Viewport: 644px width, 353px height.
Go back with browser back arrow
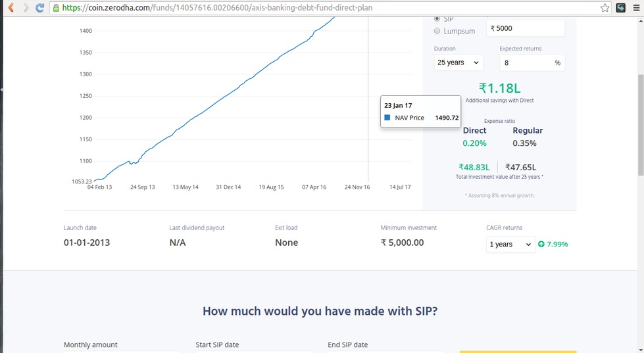[x=11, y=7]
